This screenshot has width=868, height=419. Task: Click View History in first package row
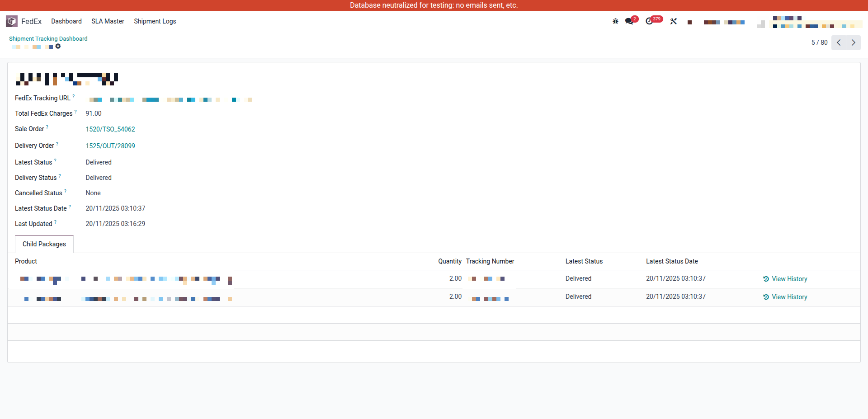[x=785, y=279]
